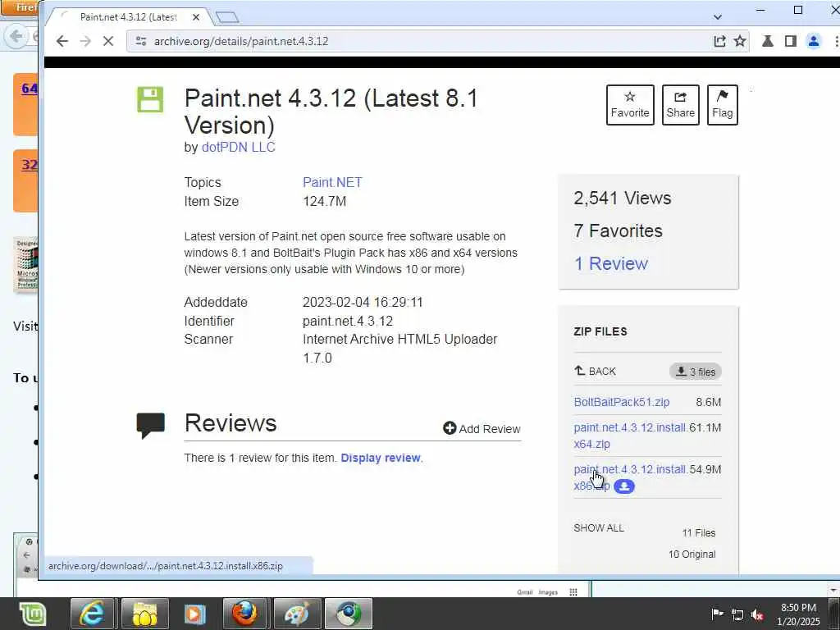
Task: Click Firefox window's back arrow behind Chrome
Action: click(x=16, y=36)
